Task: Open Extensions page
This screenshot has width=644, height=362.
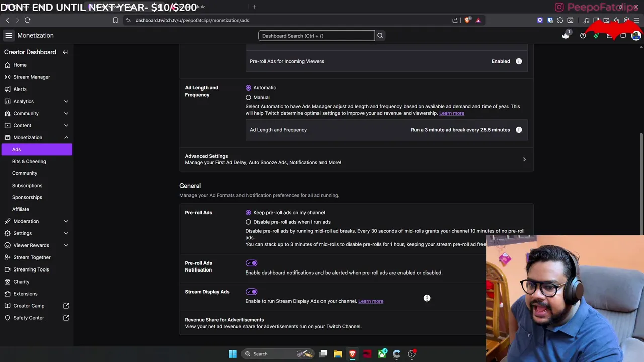Action: [x=25, y=294]
